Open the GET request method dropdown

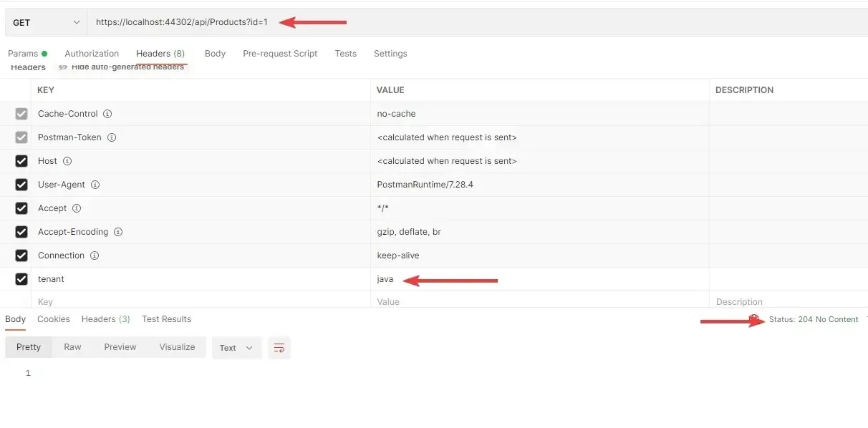pyautogui.click(x=46, y=22)
